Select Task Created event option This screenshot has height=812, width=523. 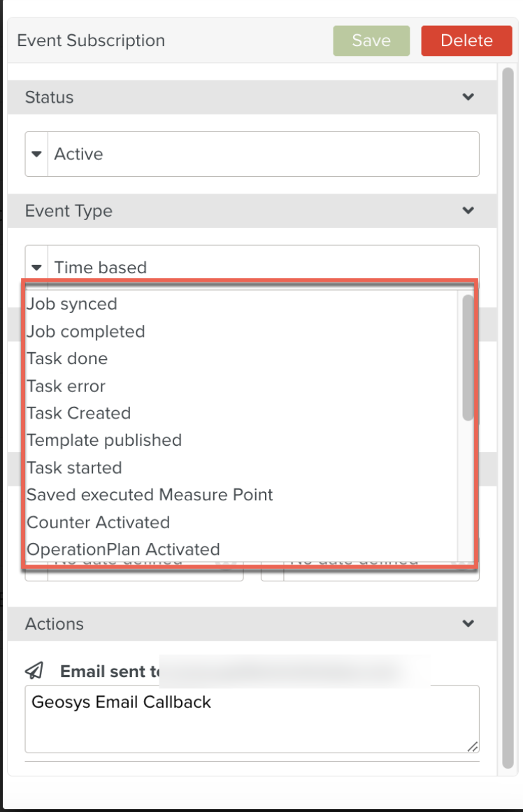(x=79, y=413)
